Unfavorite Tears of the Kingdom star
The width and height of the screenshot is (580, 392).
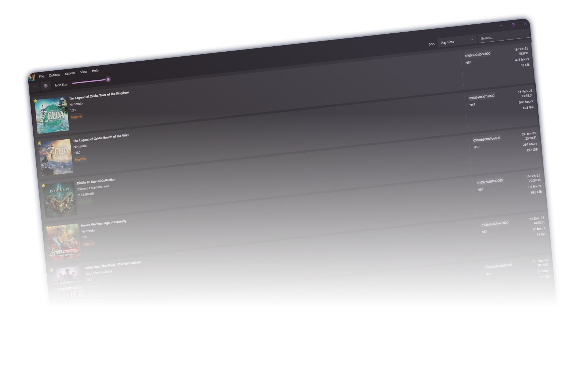[x=36, y=101]
